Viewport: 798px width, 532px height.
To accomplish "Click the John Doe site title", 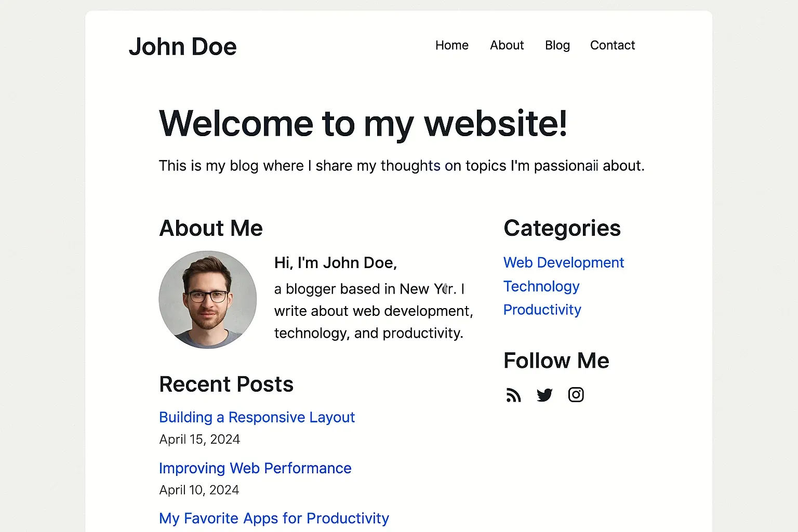I will 182,47.
